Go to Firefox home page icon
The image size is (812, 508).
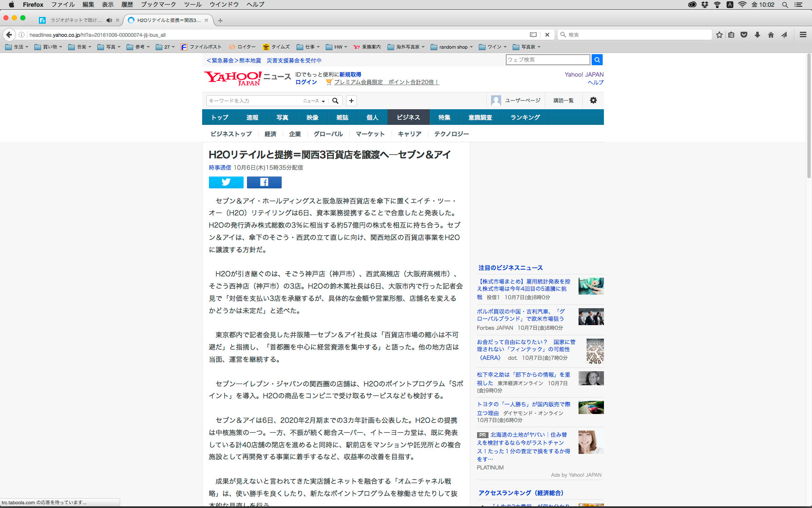(x=771, y=35)
